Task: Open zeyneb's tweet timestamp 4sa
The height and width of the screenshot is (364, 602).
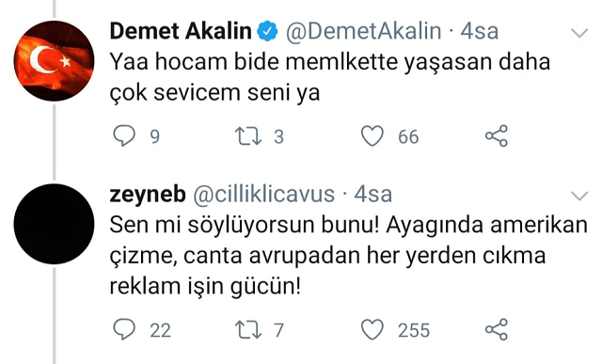Action: pyautogui.click(x=372, y=195)
